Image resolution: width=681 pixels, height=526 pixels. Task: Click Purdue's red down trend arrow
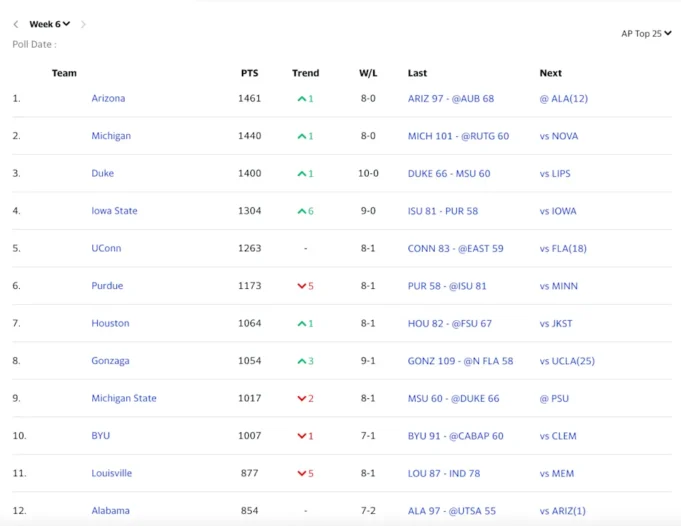point(301,286)
